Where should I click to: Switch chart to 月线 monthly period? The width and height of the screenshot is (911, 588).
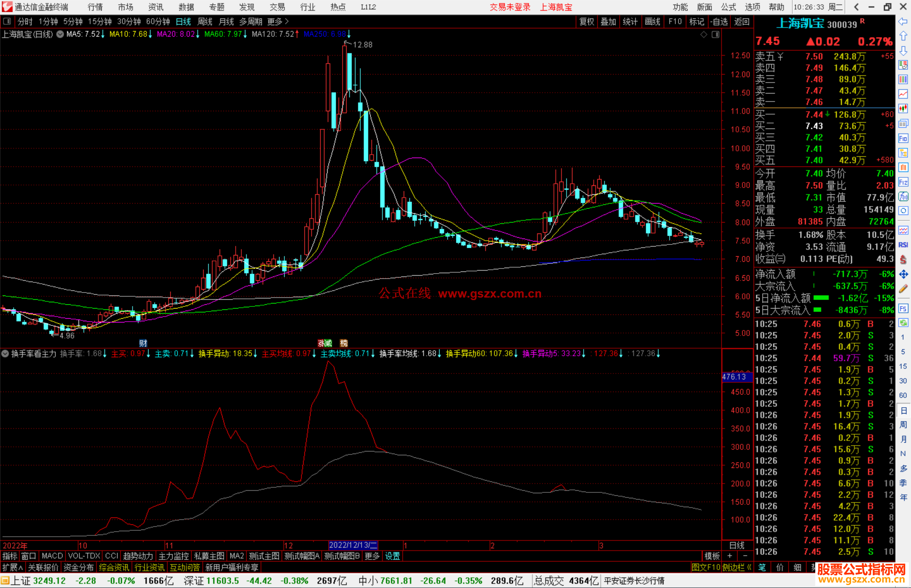pyautogui.click(x=226, y=21)
